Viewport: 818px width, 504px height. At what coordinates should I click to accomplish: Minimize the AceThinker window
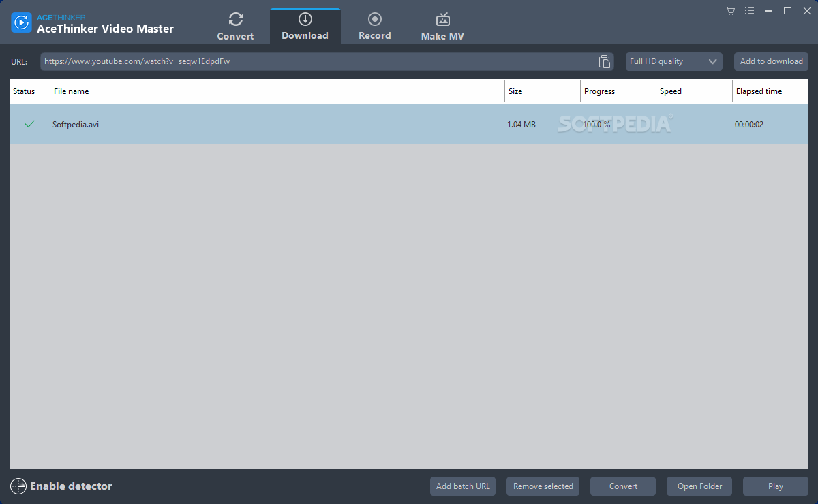pos(769,10)
